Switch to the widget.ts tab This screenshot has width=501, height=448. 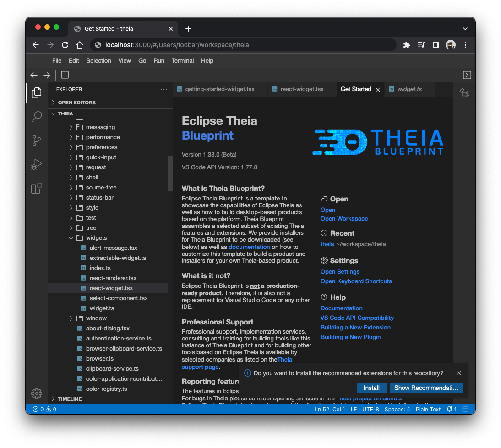[409, 89]
